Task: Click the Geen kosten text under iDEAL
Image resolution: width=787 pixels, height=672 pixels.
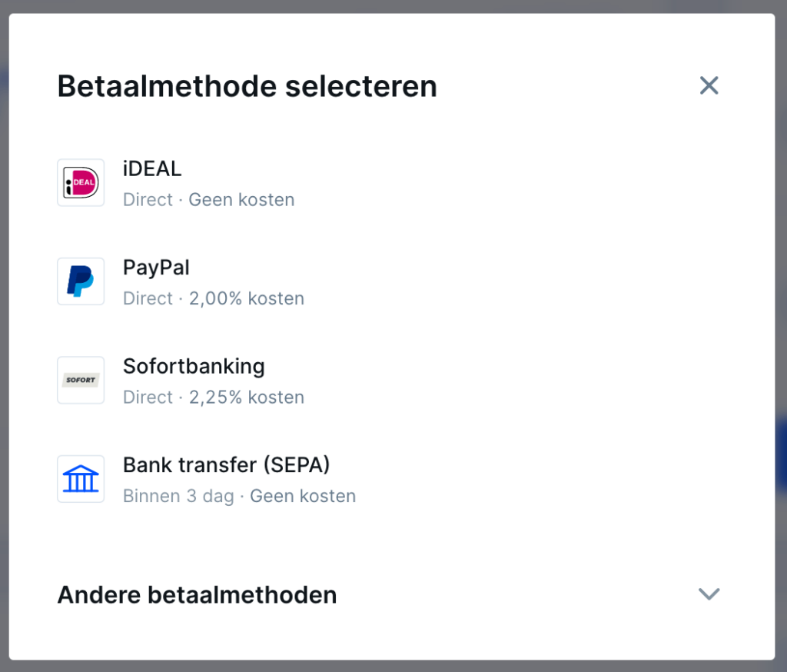Action: click(241, 199)
